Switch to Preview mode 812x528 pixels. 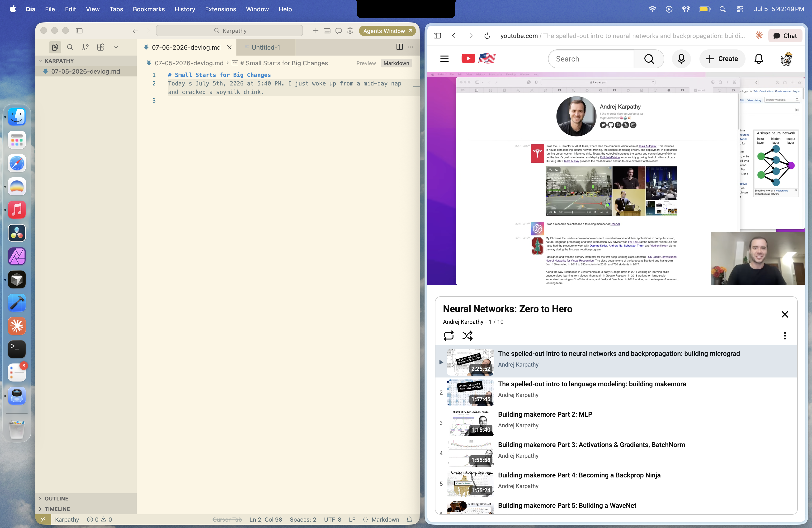366,63
